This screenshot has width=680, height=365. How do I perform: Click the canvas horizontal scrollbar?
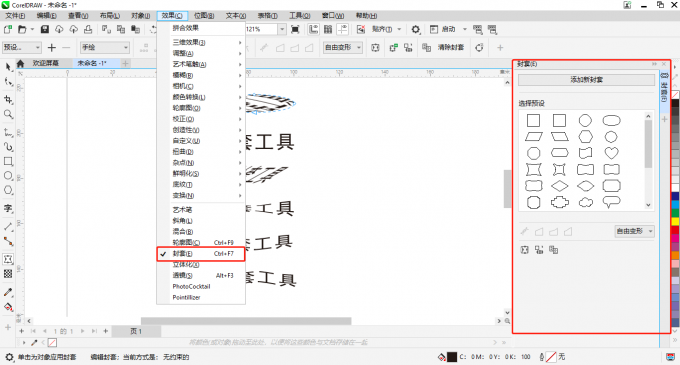(x=246, y=321)
